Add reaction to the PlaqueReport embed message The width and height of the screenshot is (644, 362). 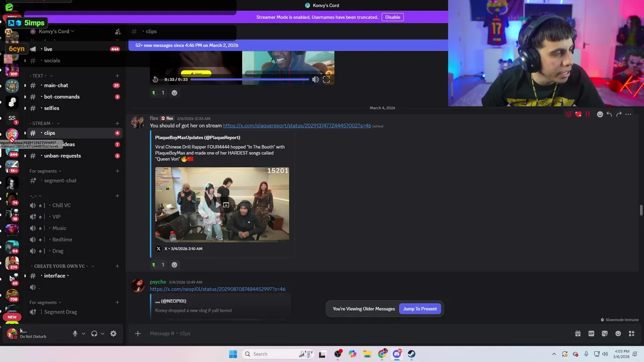[x=174, y=264]
